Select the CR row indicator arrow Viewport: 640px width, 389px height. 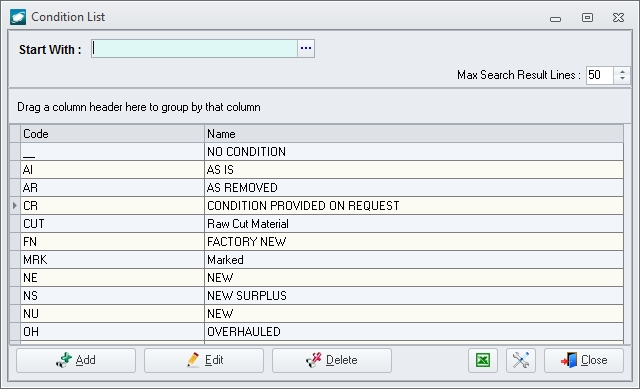pos(15,206)
